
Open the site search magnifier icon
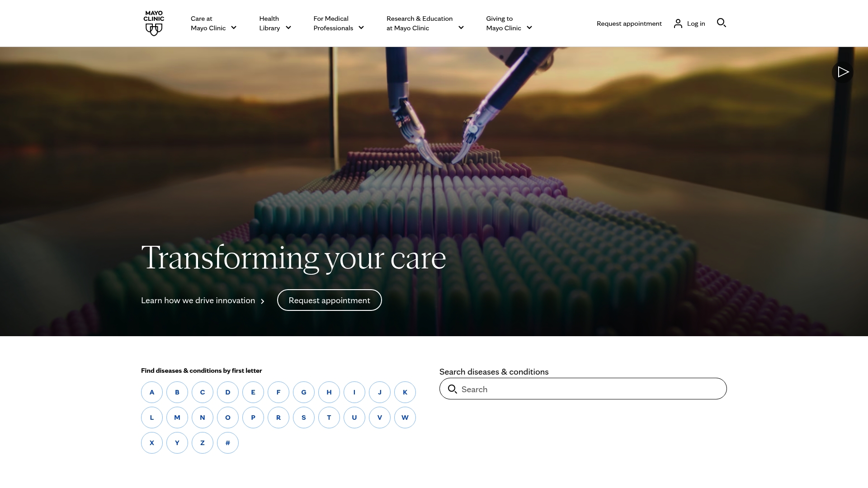click(x=721, y=23)
